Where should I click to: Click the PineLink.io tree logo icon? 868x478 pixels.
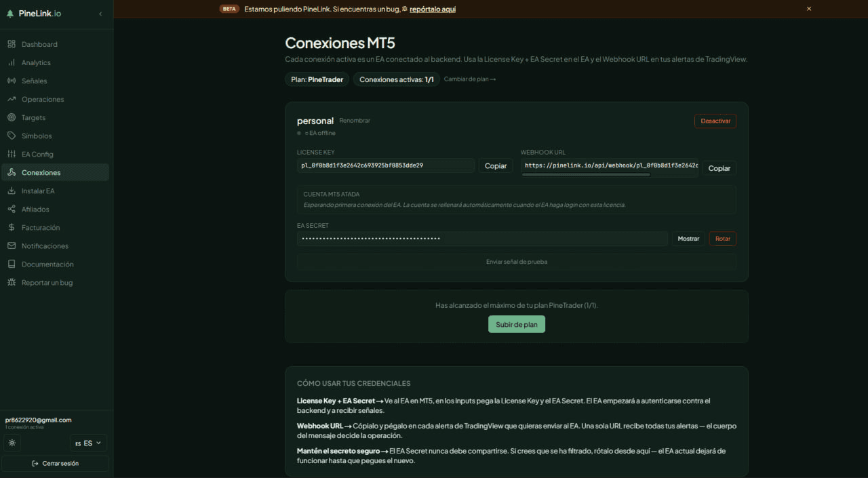(x=10, y=14)
